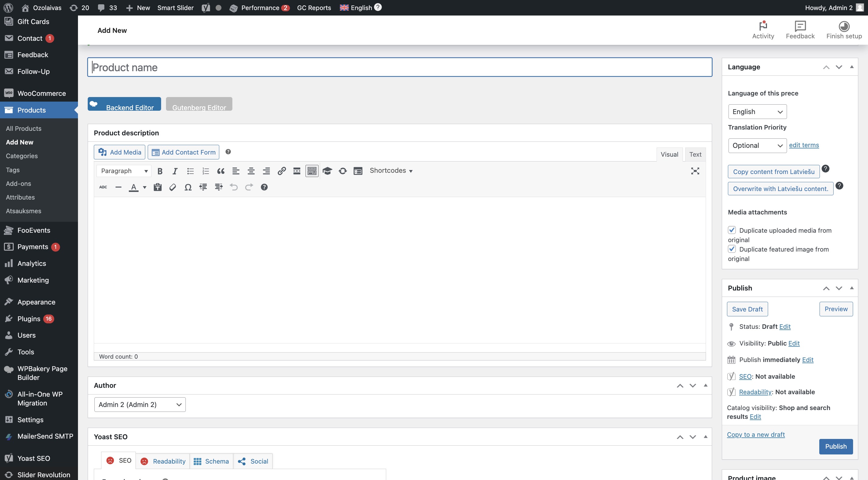Insert special character with omega icon

pos(188,187)
